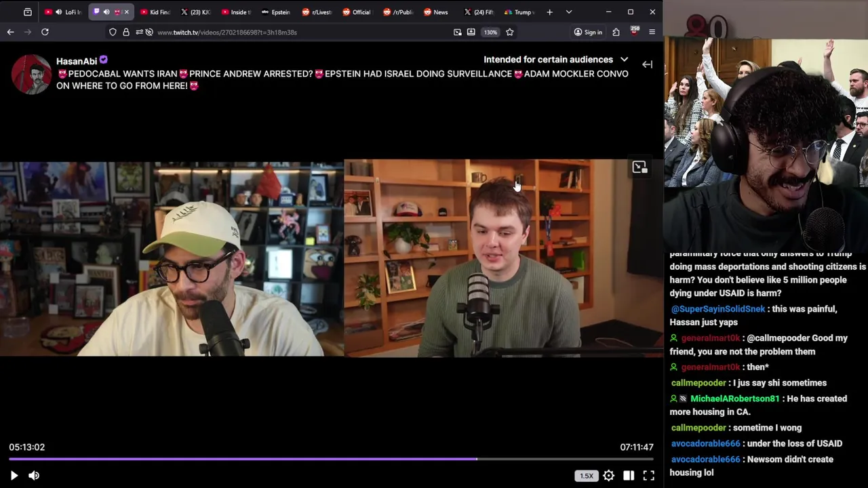Play the Twitch video
Viewport: 868px width, 488px height.
(14, 476)
